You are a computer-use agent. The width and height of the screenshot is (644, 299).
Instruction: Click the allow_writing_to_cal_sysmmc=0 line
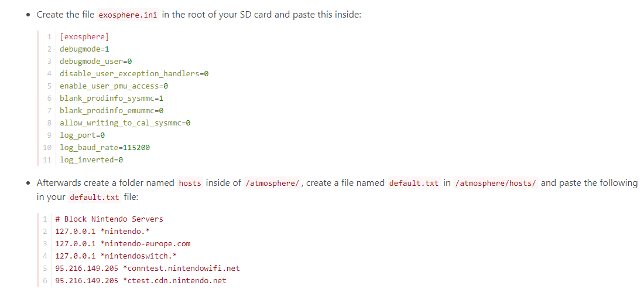[x=125, y=123]
